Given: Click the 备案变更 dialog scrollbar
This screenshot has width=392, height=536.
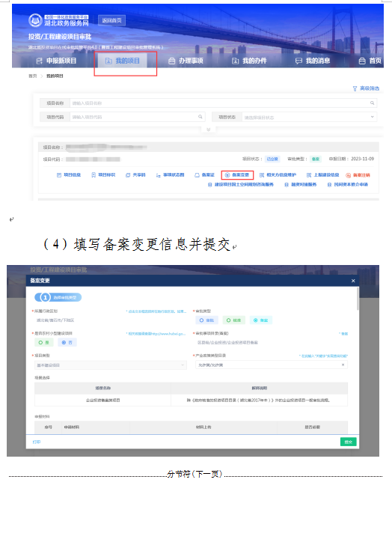Looking at the screenshot, I should tap(358, 299).
